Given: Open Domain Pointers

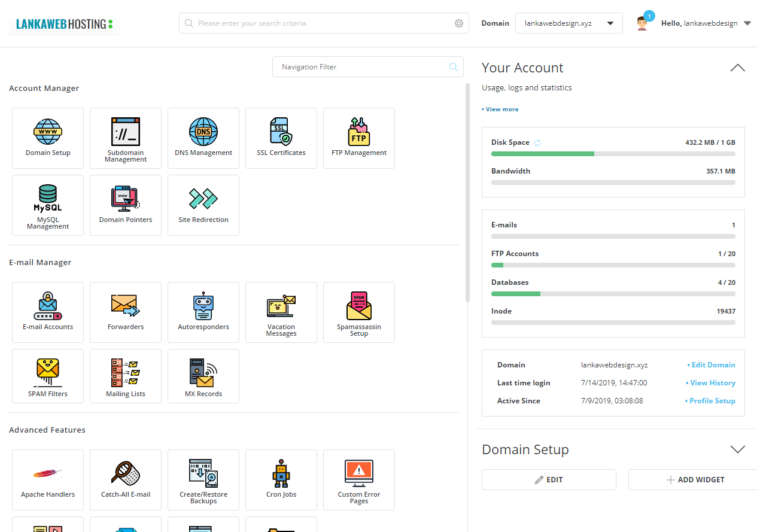Looking at the screenshot, I should 126,205.
